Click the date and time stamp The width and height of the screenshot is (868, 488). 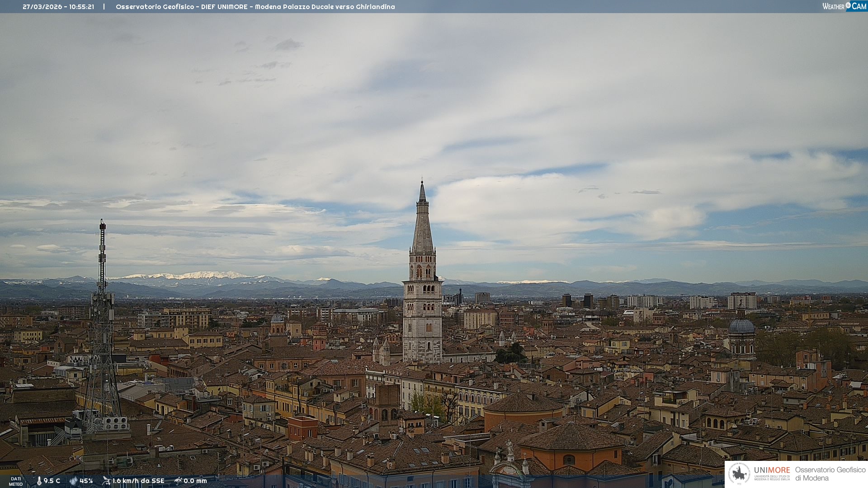(x=58, y=7)
